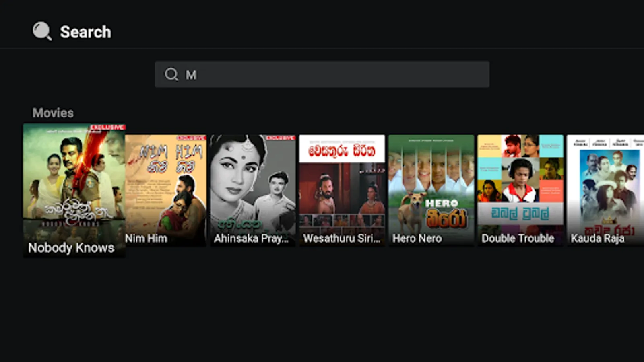The width and height of the screenshot is (644, 362).
Task: Open the Wesathuru Siri... movie thumbnail
Action: [x=342, y=190]
